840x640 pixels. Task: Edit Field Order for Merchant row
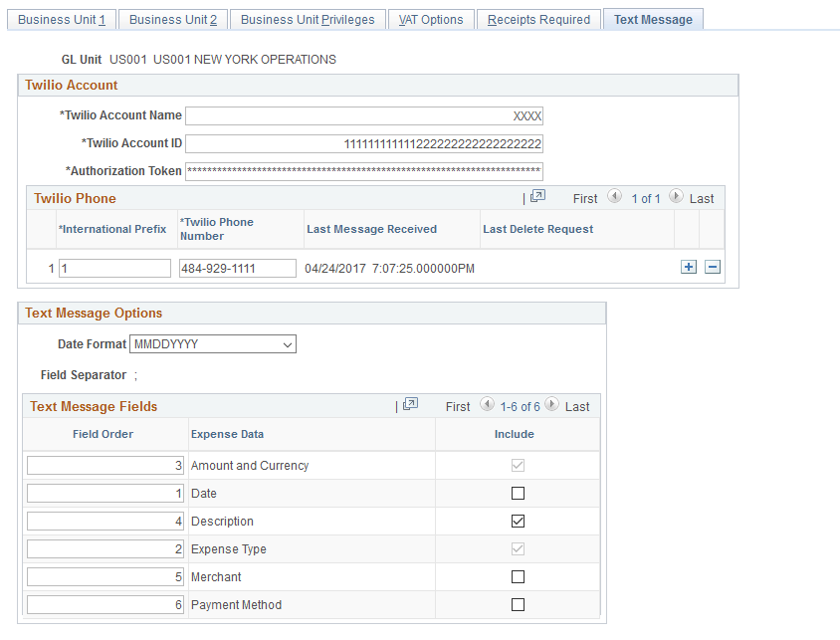pos(105,577)
